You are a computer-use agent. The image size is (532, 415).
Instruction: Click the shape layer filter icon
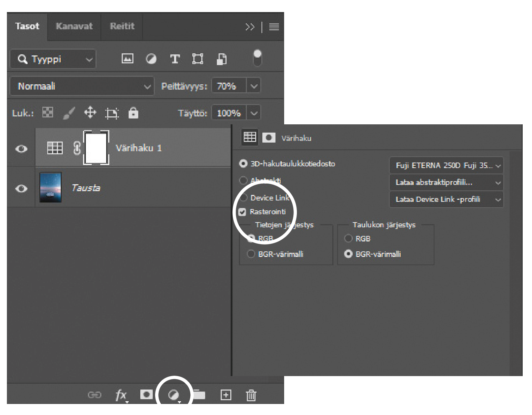[x=198, y=59]
